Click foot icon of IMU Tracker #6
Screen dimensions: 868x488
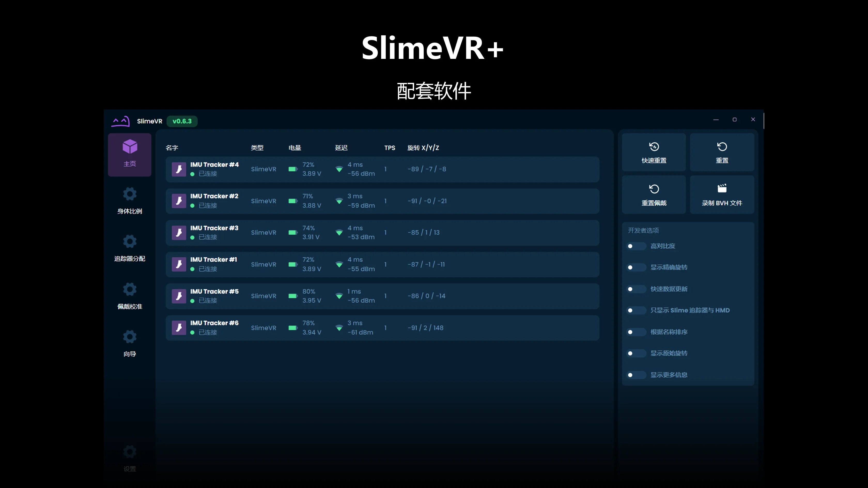coord(179,328)
